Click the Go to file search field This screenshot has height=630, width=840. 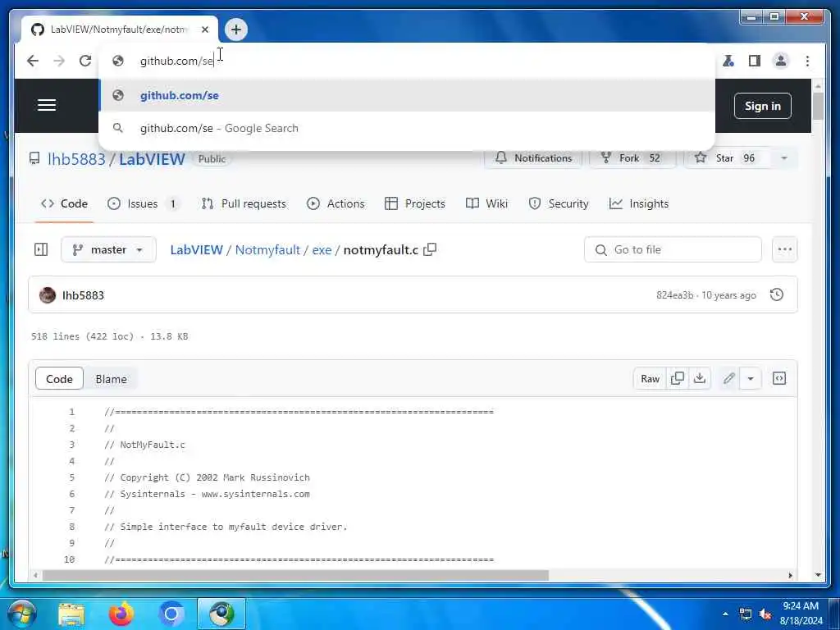click(x=673, y=249)
